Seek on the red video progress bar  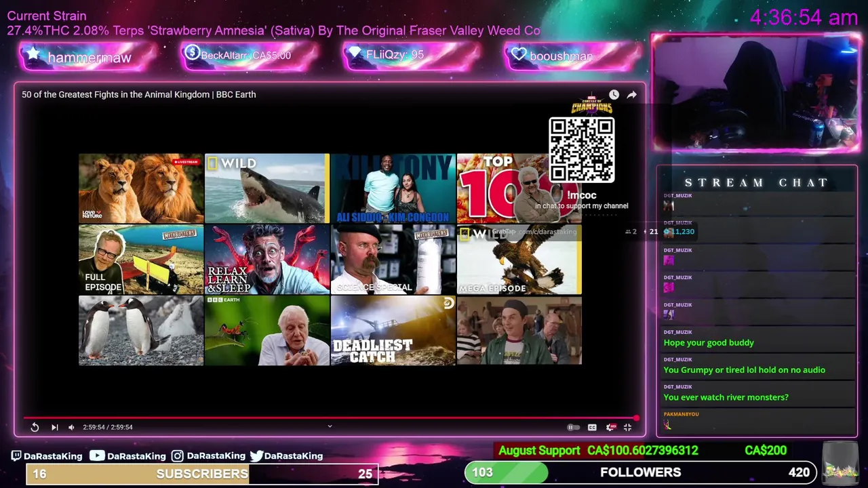331,418
